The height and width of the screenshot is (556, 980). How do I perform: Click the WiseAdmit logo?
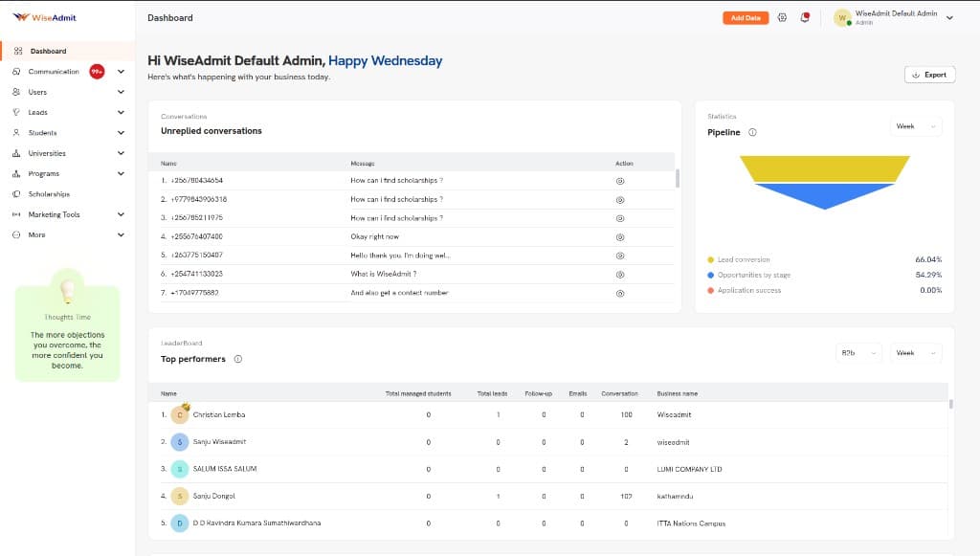(x=44, y=17)
